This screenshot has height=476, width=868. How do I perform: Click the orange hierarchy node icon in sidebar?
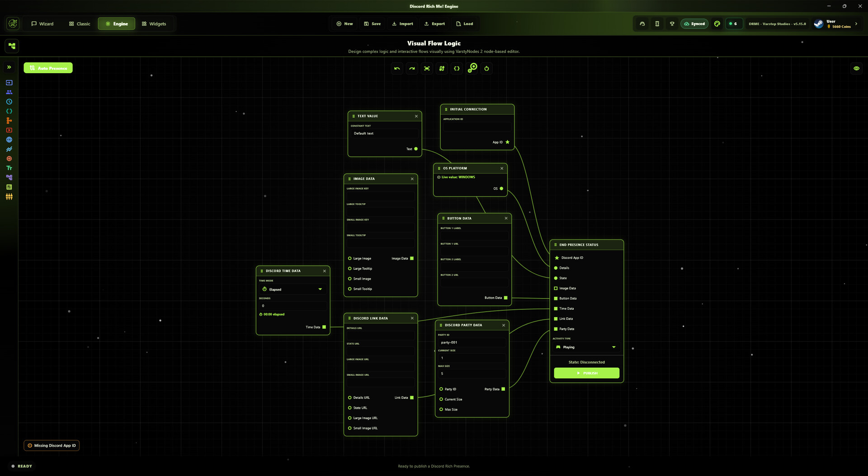coord(9,121)
